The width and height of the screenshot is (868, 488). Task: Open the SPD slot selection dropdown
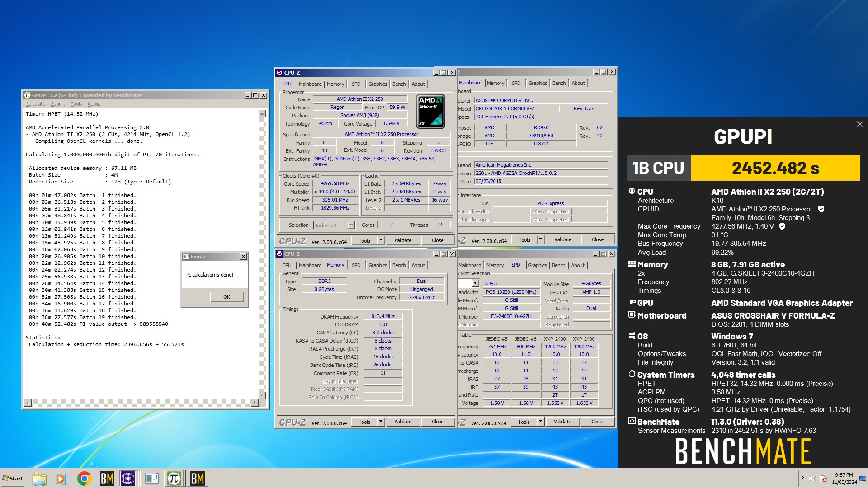(x=475, y=283)
